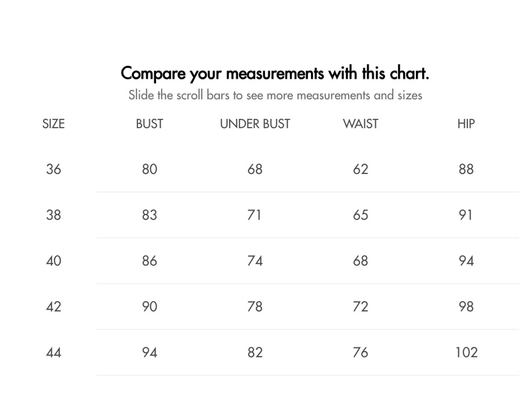The height and width of the screenshot is (420, 522).
Task: Click under bust value 71
Action: point(255,215)
